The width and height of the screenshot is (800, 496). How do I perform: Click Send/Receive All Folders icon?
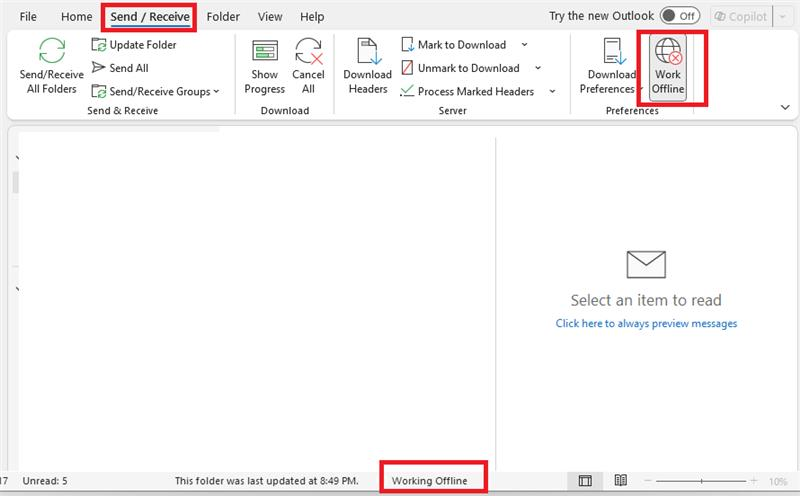tap(52, 51)
